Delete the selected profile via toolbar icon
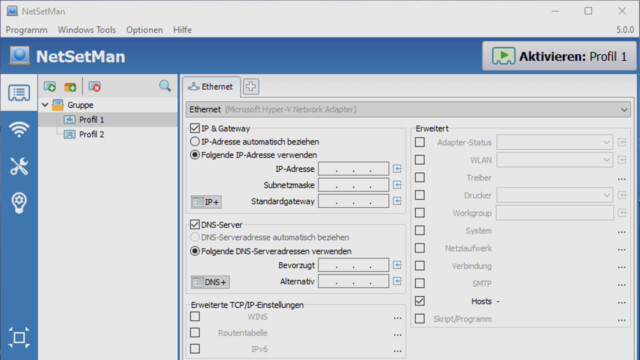 point(95,87)
